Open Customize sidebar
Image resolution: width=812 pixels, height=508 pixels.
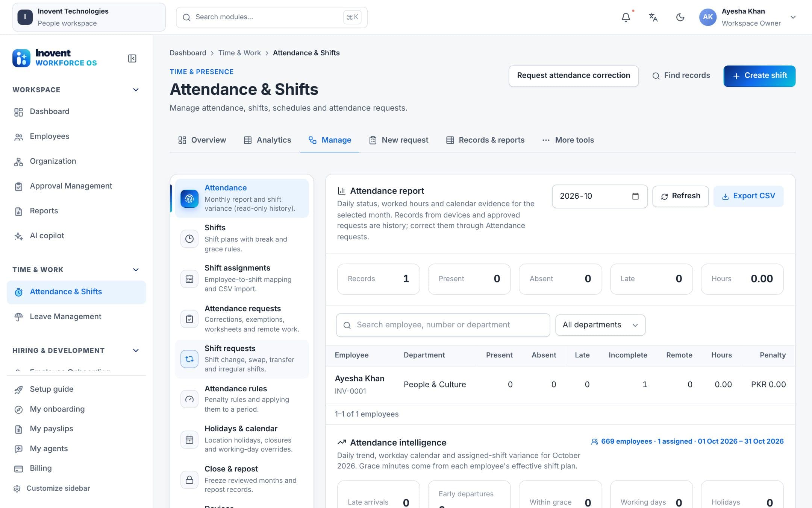[x=52, y=488]
